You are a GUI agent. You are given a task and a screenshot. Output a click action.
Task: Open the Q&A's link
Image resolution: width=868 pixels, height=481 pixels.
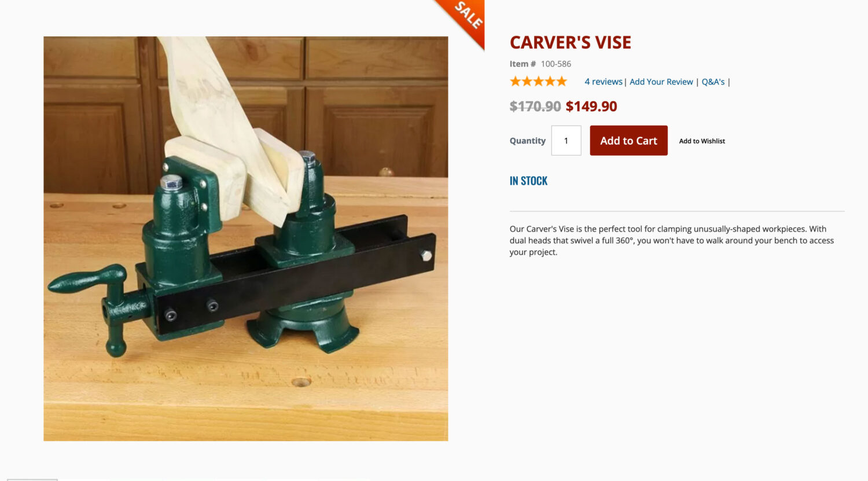point(713,82)
